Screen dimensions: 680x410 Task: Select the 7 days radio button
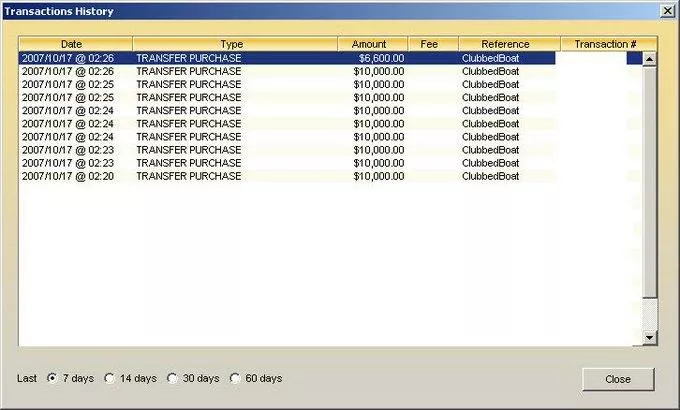pyautogui.click(x=52, y=378)
